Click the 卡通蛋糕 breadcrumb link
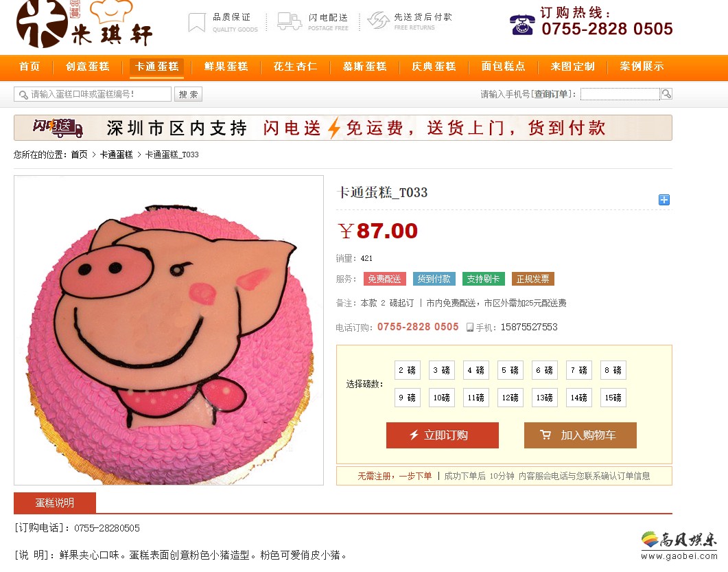The width and height of the screenshot is (728, 572). 116,155
